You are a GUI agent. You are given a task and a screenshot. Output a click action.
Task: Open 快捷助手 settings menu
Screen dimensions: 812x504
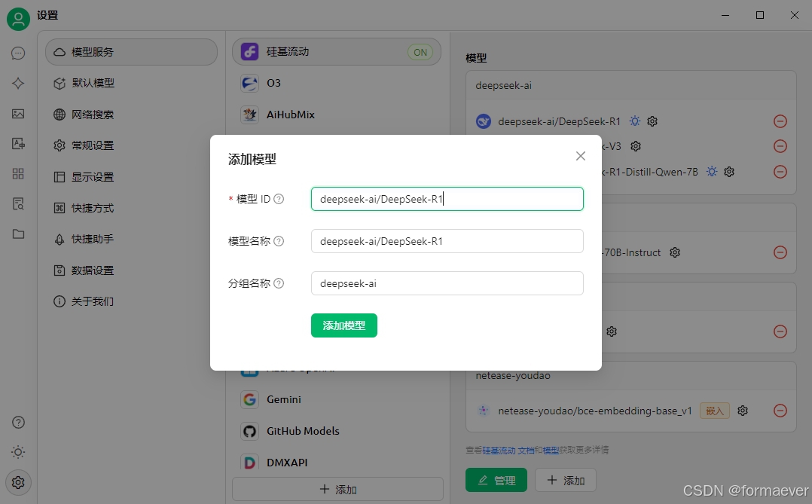point(132,239)
